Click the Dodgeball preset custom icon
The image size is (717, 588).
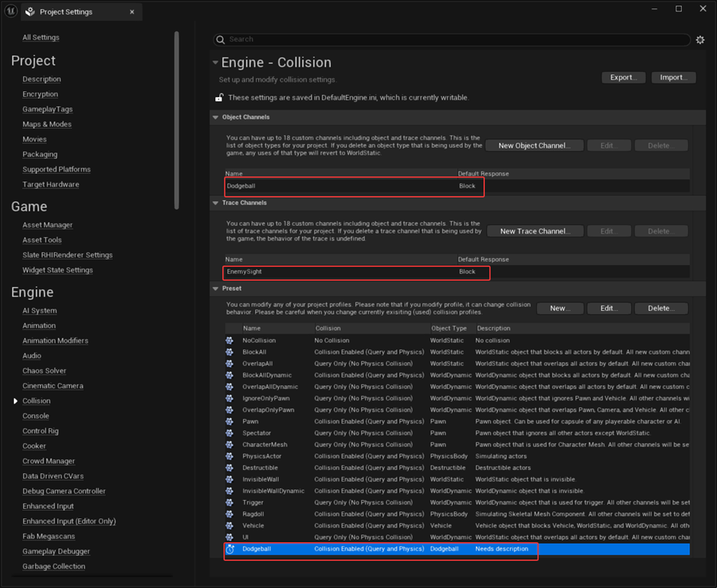pyautogui.click(x=230, y=549)
